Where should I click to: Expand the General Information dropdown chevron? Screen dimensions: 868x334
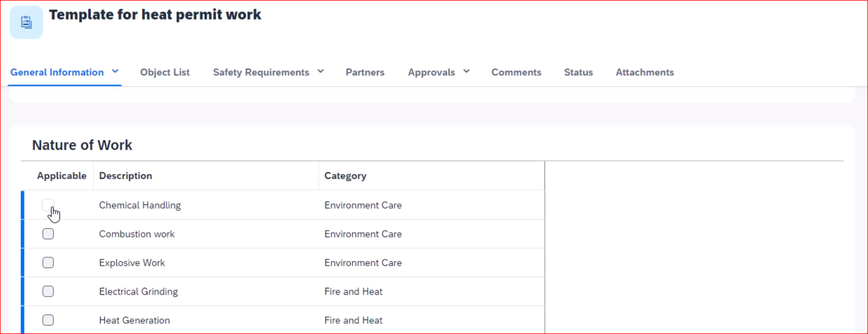click(x=115, y=71)
